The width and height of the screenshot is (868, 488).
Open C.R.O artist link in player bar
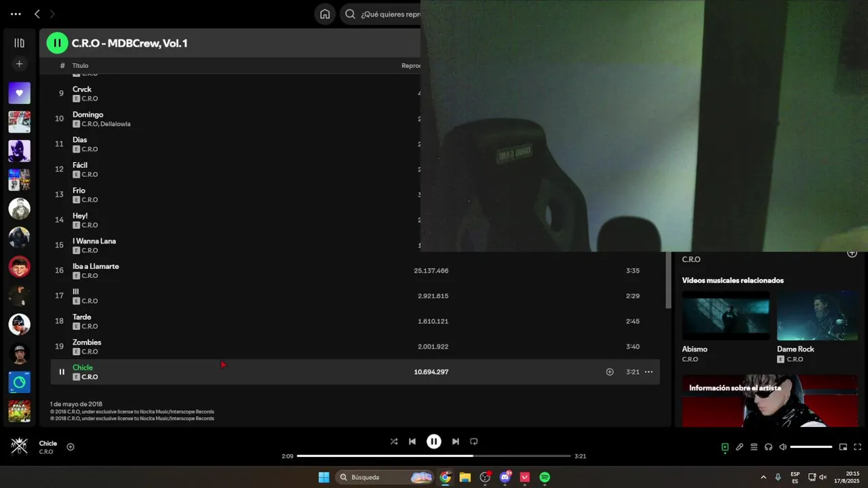click(46, 452)
